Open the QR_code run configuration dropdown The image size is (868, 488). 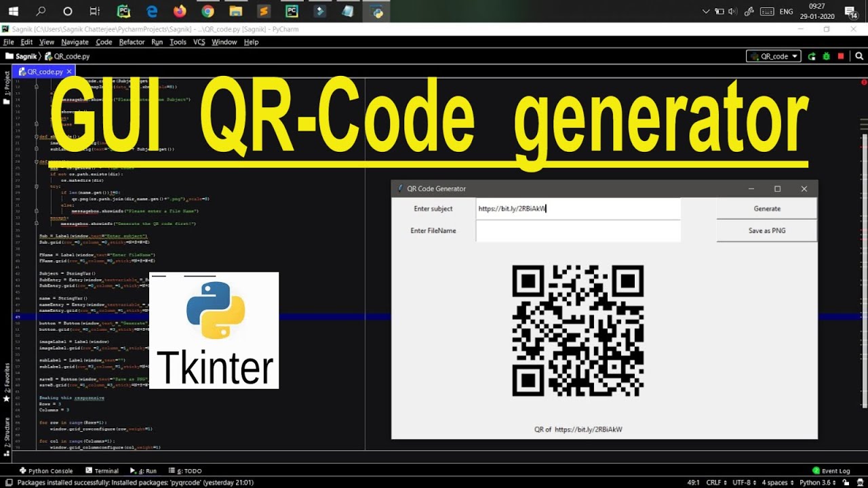(x=774, y=56)
